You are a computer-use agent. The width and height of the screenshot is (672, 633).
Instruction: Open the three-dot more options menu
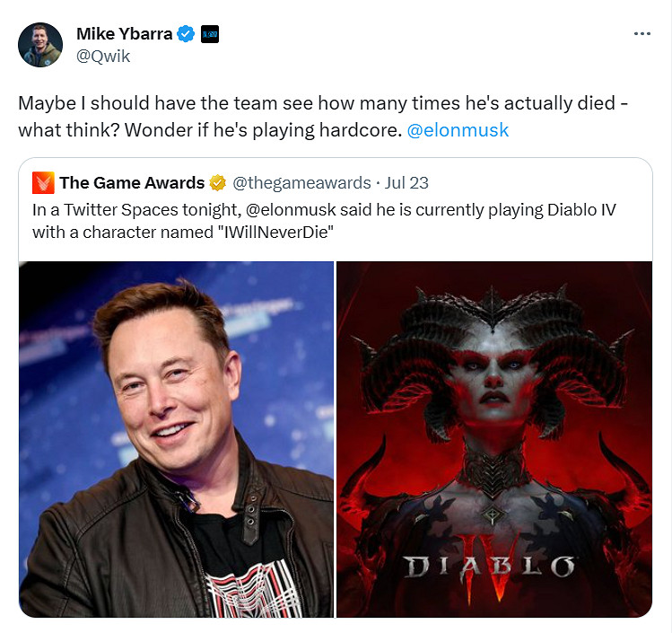point(642,33)
